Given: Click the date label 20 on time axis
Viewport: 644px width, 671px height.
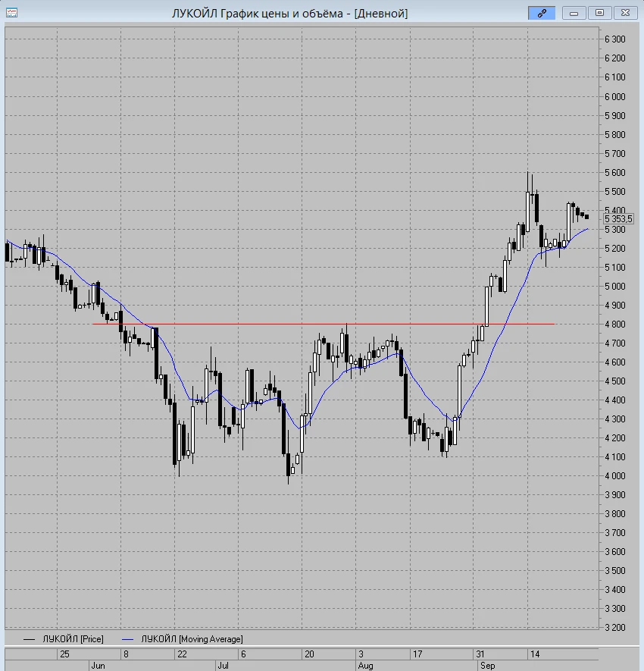Looking at the screenshot, I should [309, 654].
